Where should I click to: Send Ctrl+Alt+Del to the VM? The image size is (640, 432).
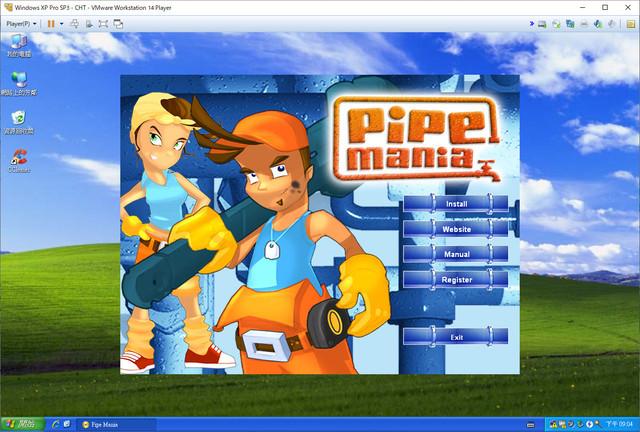coord(74,24)
